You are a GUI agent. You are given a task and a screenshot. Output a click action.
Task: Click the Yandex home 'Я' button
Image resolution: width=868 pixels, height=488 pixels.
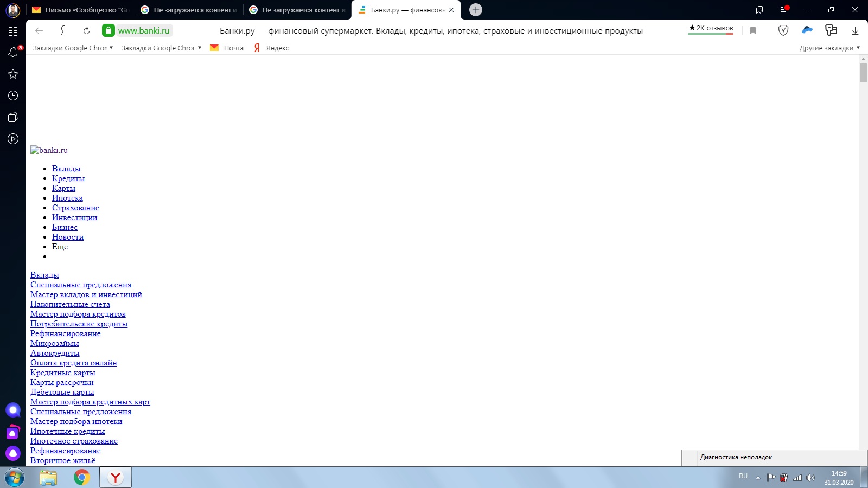(x=63, y=31)
